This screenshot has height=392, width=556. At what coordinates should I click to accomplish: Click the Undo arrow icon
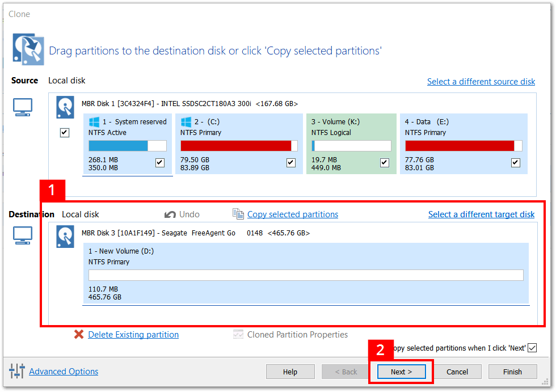pyautogui.click(x=170, y=214)
